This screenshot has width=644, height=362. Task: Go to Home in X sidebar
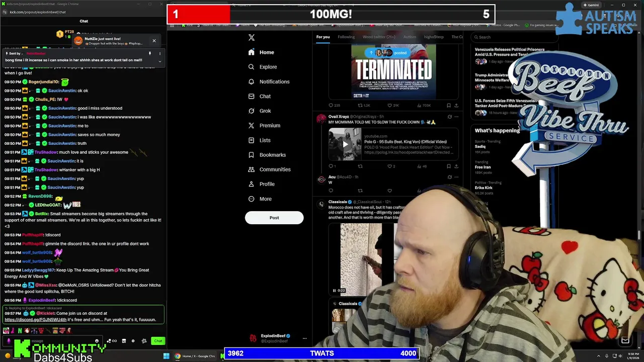click(x=261, y=52)
